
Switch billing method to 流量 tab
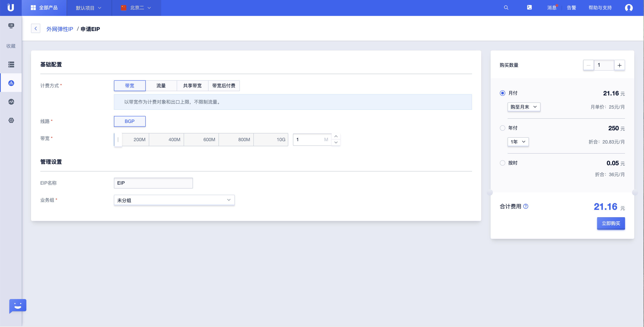[161, 86]
